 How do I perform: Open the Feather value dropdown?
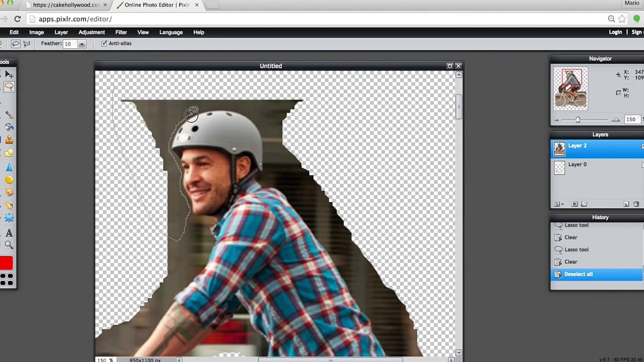click(x=82, y=44)
